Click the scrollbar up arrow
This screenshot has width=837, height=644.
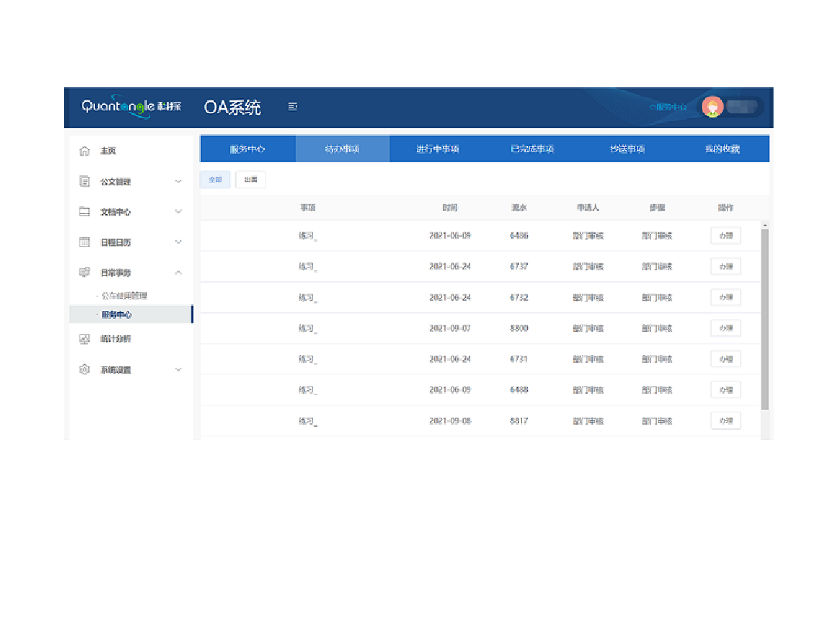click(x=765, y=225)
